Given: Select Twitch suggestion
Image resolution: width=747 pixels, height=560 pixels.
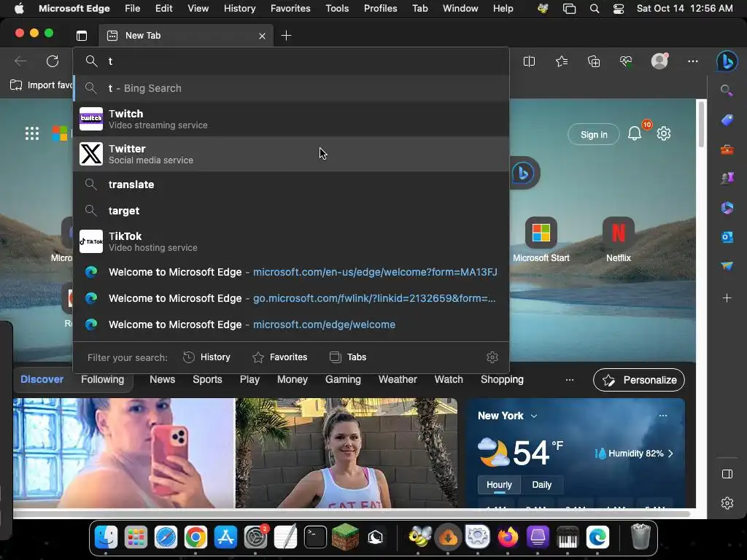Looking at the screenshot, I should 290,119.
